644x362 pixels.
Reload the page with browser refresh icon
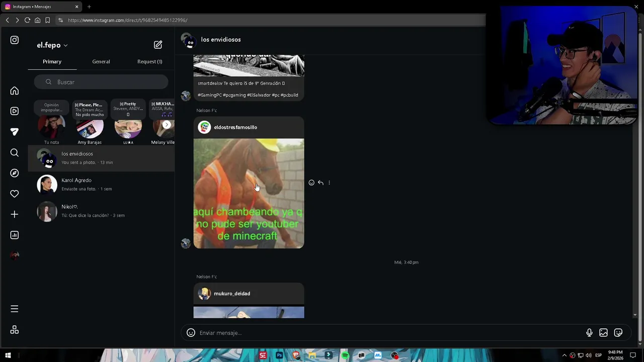(x=27, y=20)
